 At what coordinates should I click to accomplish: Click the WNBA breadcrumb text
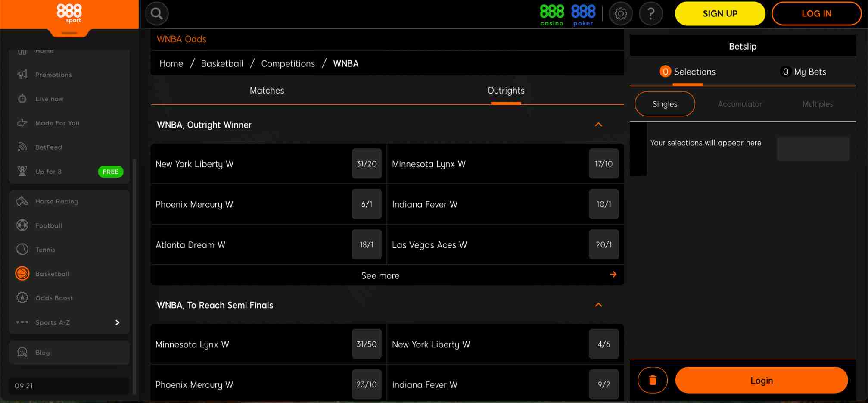point(345,63)
